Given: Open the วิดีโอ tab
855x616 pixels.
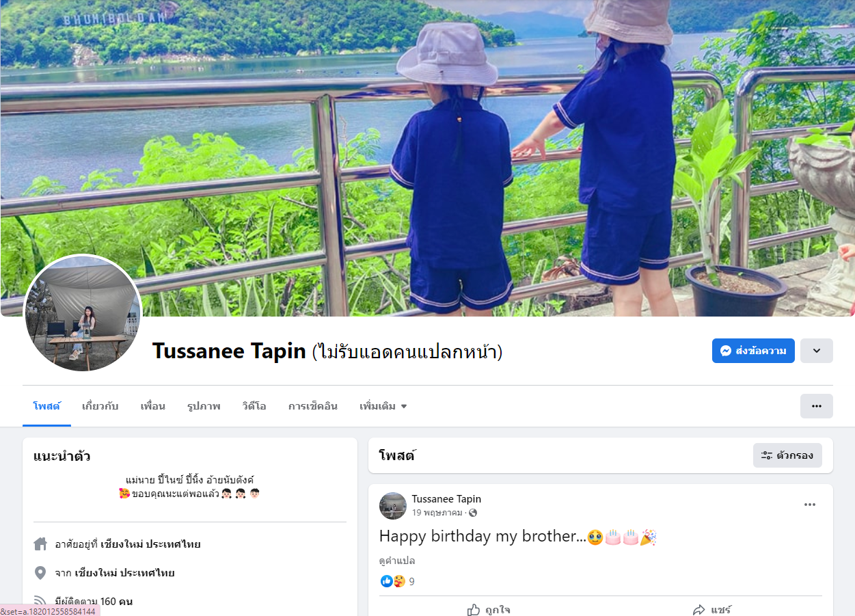Looking at the screenshot, I should click(x=254, y=406).
